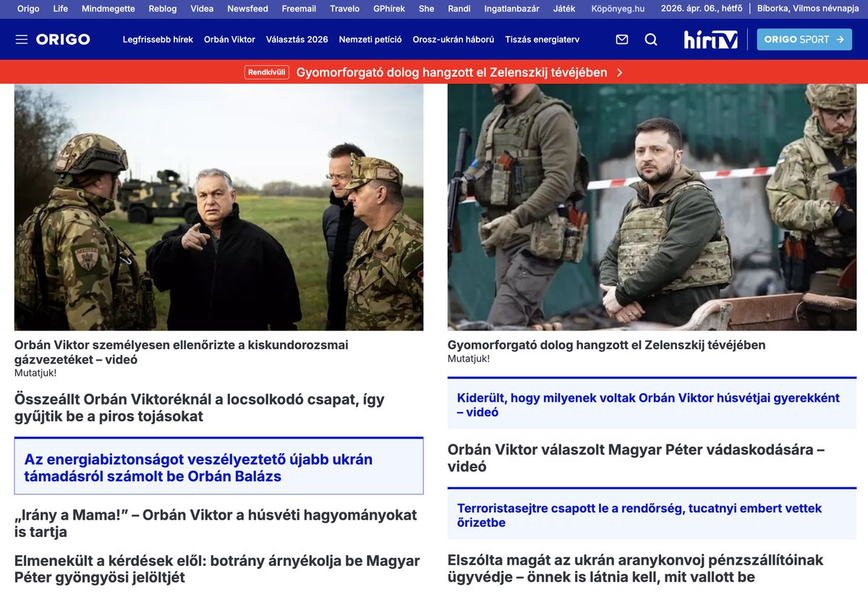Click Köpönyeg.hu weather link
Viewport: 868px width, 597px height.
click(618, 9)
